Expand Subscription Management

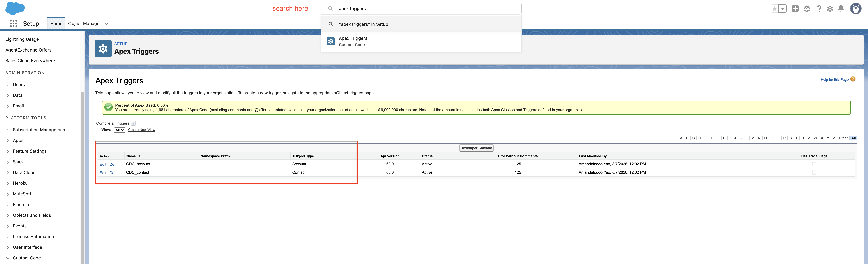(x=8, y=130)
